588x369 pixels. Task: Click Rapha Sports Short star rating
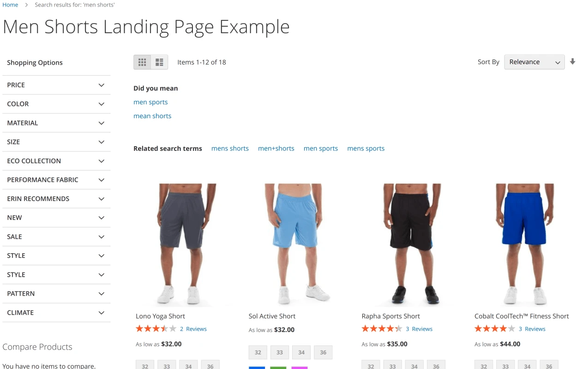pyautogui.click(x=382, y=329)
